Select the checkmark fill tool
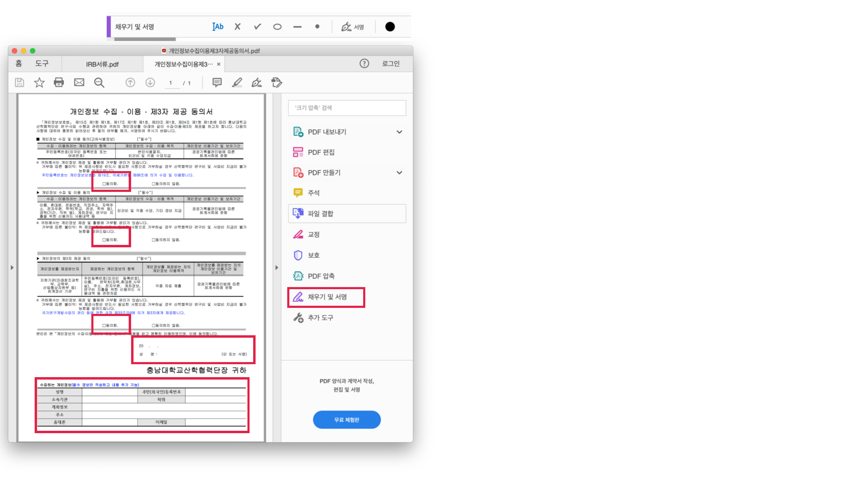This screenshot has height=488, width=868. 257,27
